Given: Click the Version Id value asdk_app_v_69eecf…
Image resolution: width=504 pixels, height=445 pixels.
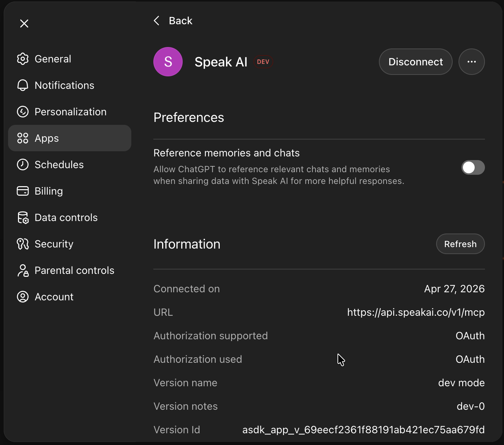Looking at the screenshot, I should coord(364,430).
